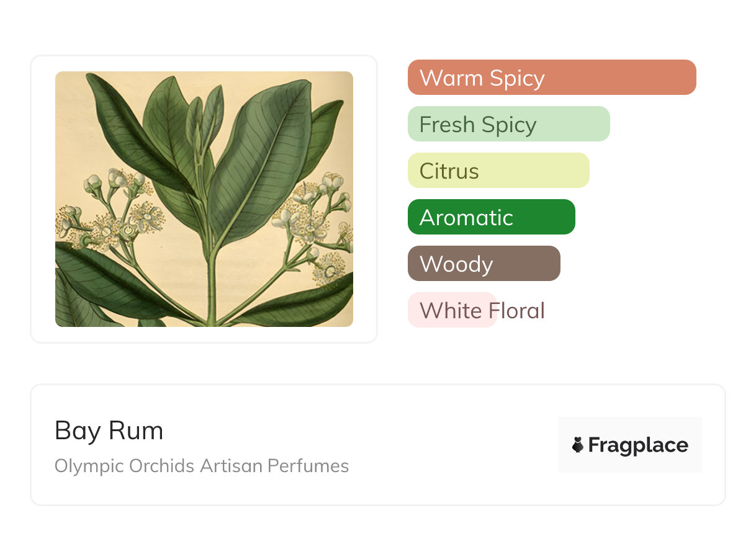Click the closed leaf buds at illustration top
756x536 pixels.
(x=205, y=112)
